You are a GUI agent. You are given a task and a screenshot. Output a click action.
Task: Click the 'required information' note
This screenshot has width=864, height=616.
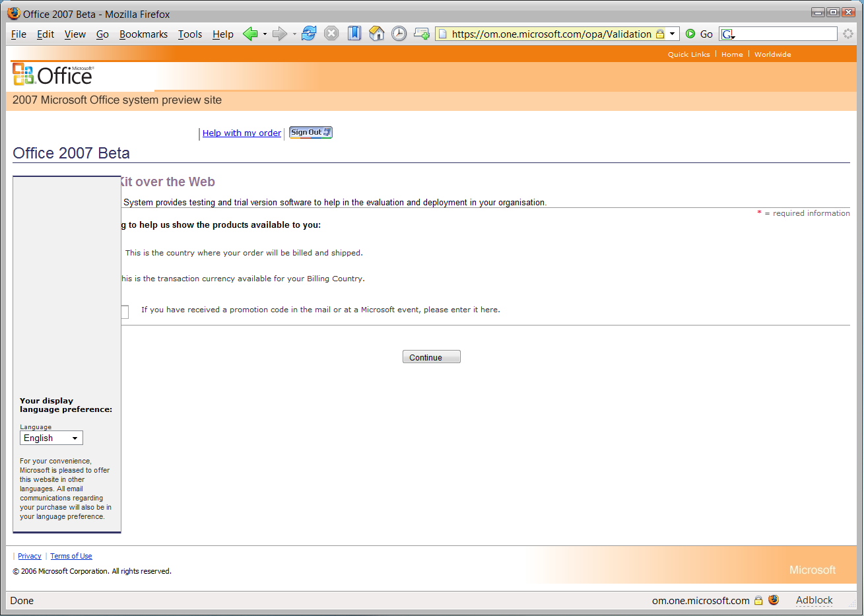point(811,213)
